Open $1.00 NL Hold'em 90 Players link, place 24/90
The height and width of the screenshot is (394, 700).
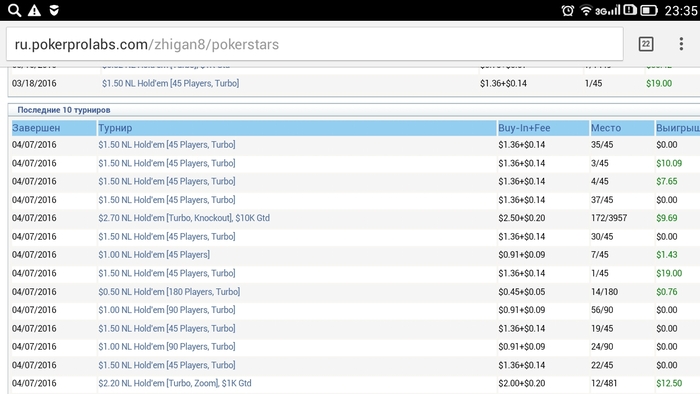[167, 347]
